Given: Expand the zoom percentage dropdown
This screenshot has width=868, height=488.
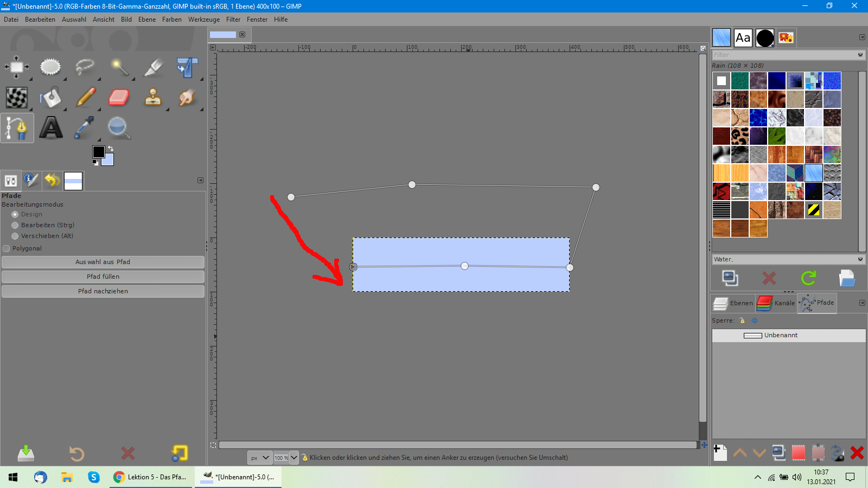Looking at the screenshot, I should click(x=293, y=458).
